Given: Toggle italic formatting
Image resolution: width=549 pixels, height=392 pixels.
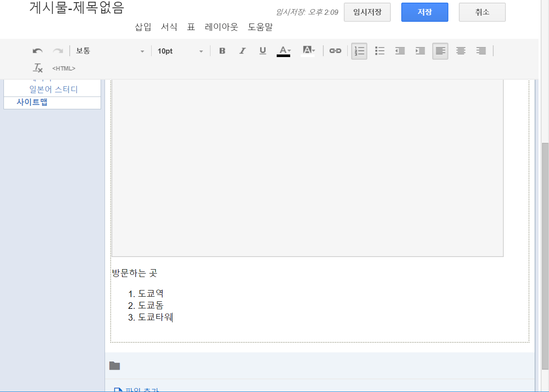Looking at the screenshot, I should pos(242,51).
